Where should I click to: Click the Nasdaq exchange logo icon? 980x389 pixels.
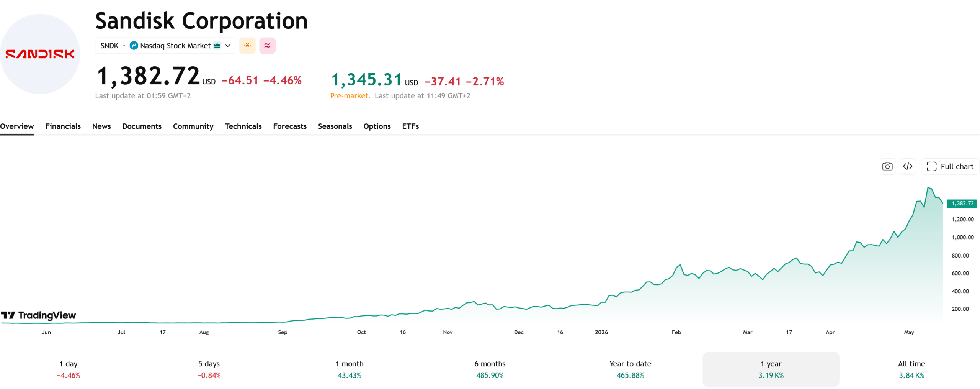[134, 46]
